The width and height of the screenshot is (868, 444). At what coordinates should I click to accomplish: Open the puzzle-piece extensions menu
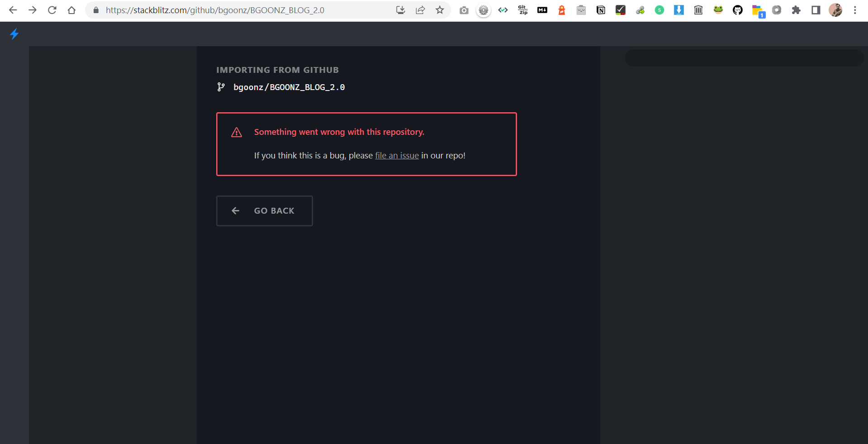pos(796,10)
